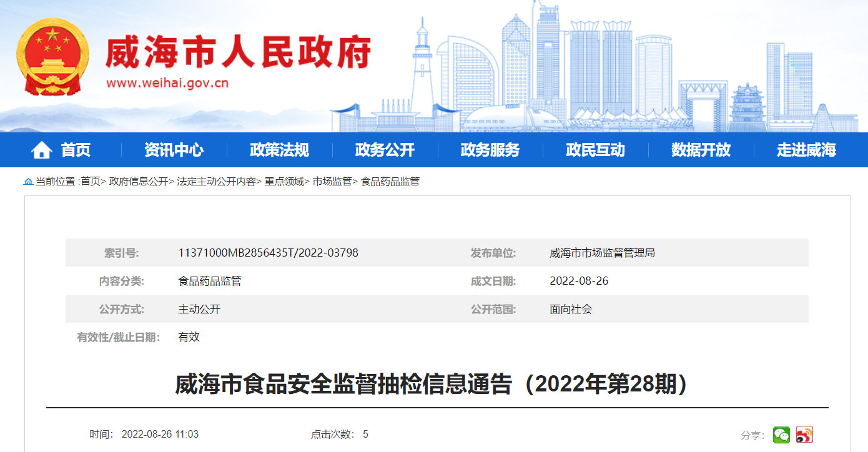This screenshot has width=868, height=452.
Task: Click the 公开范围 label
Action: pyautogui.click(x=493, y=309)
